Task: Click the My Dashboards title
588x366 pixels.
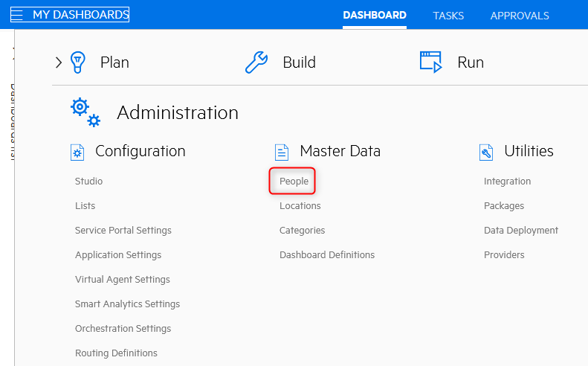Action: (80, 15)
